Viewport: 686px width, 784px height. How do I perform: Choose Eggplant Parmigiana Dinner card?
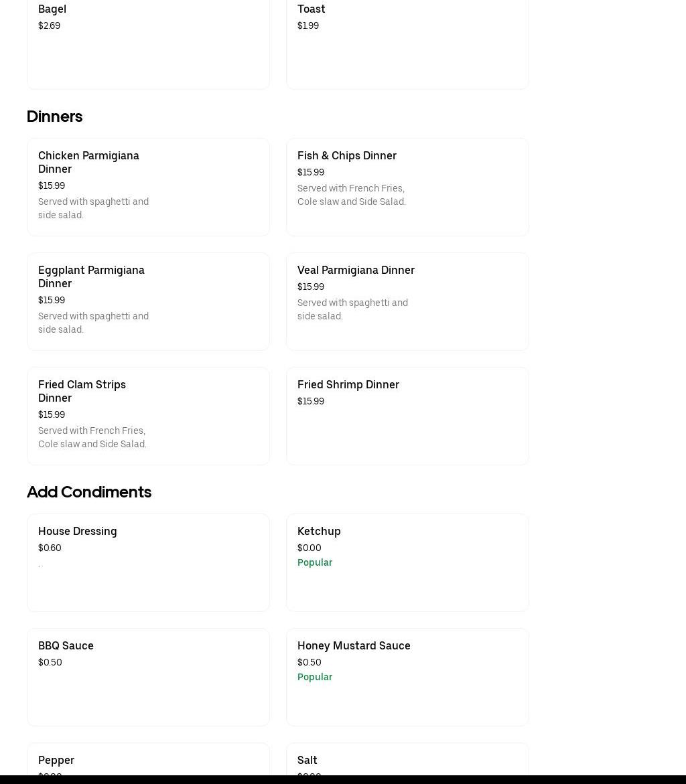(147, 301)
